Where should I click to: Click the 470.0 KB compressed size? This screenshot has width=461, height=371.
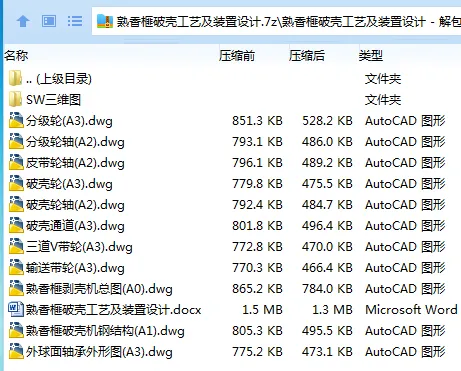tap(327, 247)
